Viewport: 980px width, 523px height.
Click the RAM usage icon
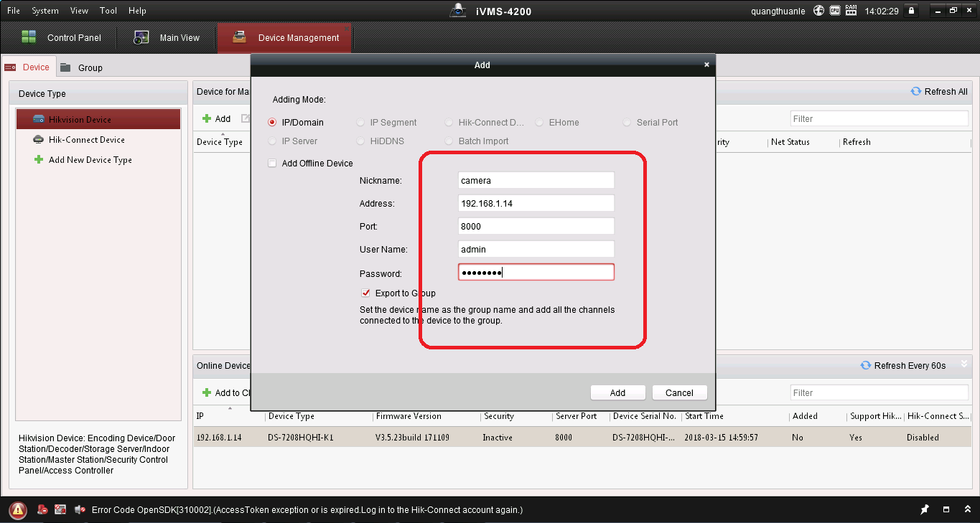click(x=851, y=11)
